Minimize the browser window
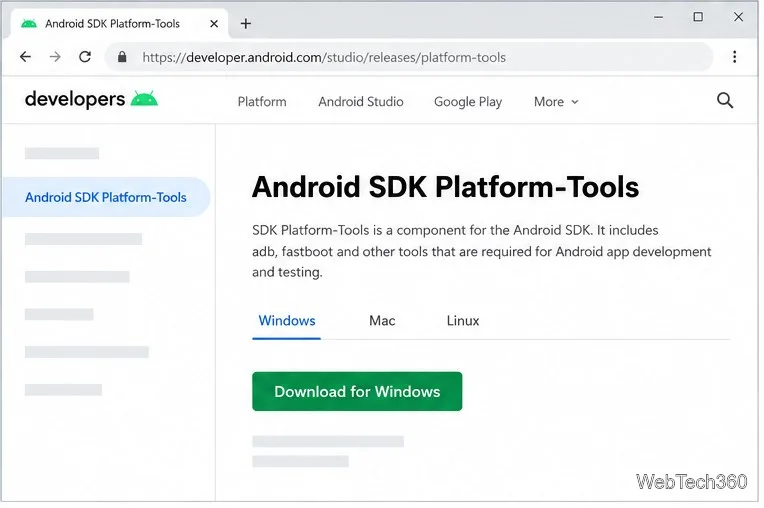This screenshot has width=764, height=508. pos(658,17)
